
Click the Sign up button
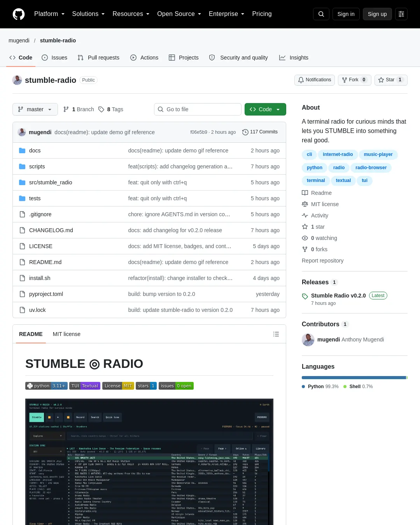[x=377, y=14]
